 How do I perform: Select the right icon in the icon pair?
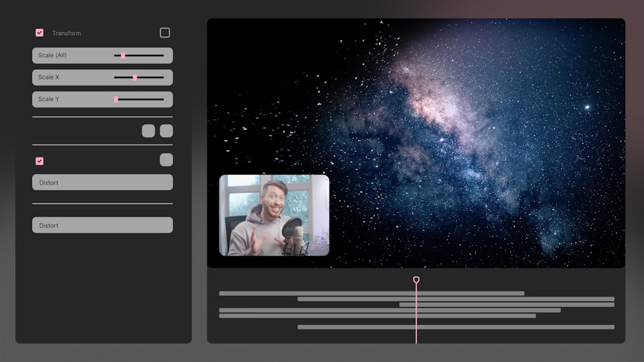(x=166, y=130)
